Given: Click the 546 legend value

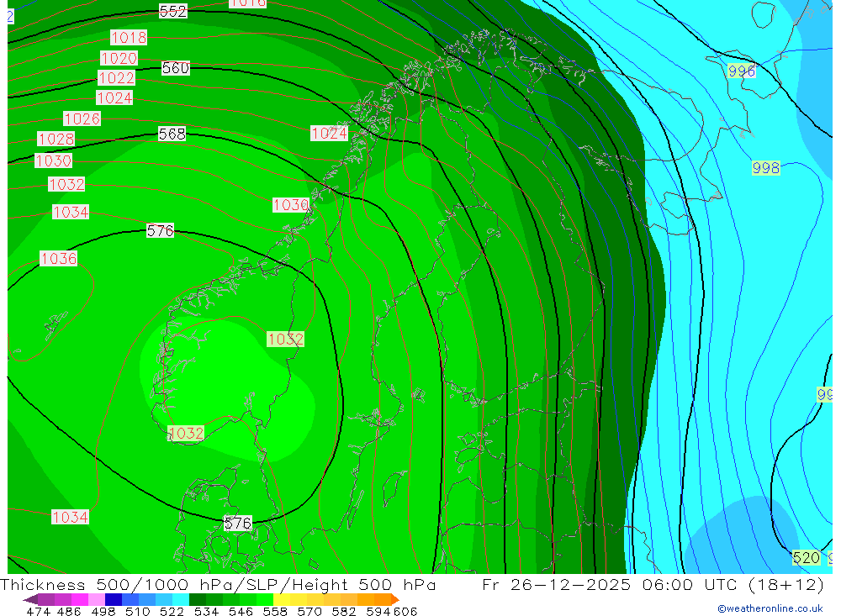Looking at the screenshot, I should (x=241, y=611).
